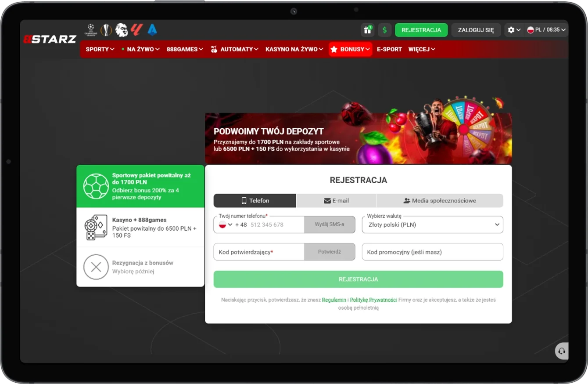Image resolution: width=588 pixels, height=384 pixels.
Task: Open the UEFA Champions League shortcut icon
Action: 91,30
